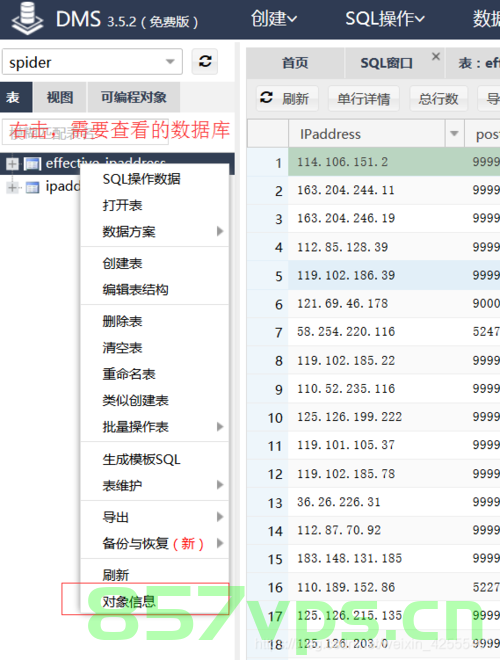Choose SQL操作数据 from context menu

(155, 179)
